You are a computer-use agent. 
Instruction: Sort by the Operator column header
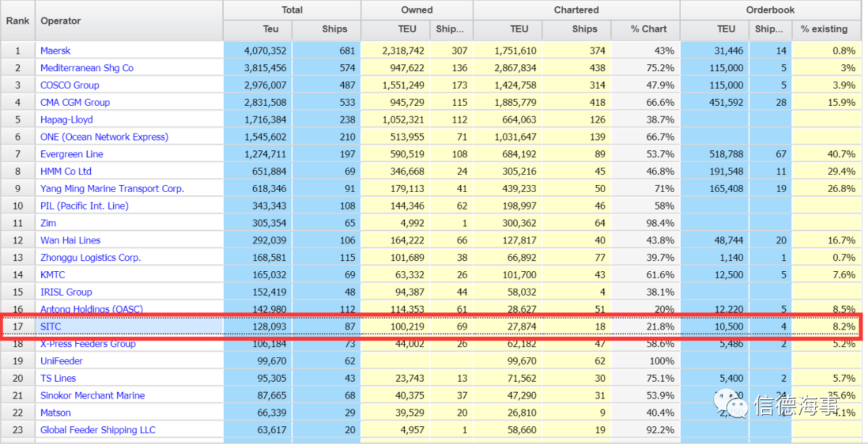[129, 20]
